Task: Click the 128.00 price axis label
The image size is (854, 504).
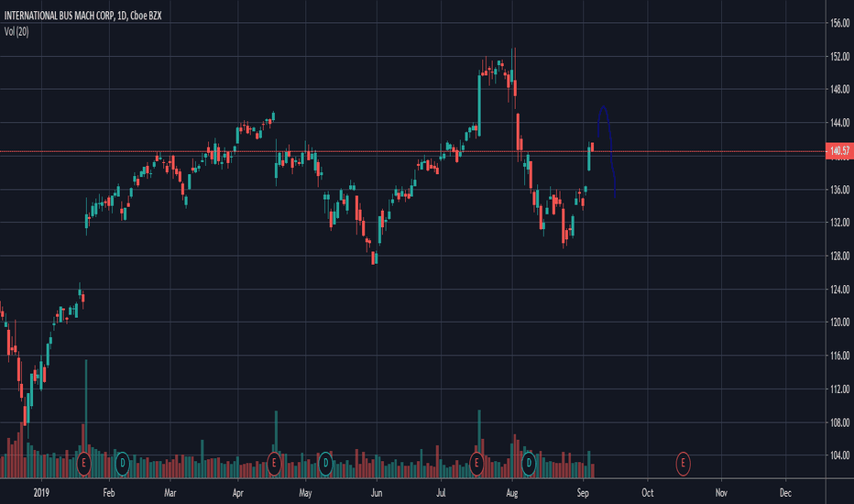Action: click(840, 256)
